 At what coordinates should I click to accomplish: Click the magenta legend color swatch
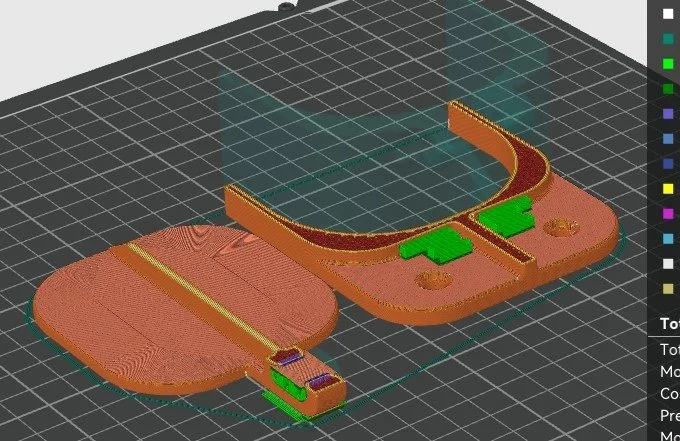668,214
